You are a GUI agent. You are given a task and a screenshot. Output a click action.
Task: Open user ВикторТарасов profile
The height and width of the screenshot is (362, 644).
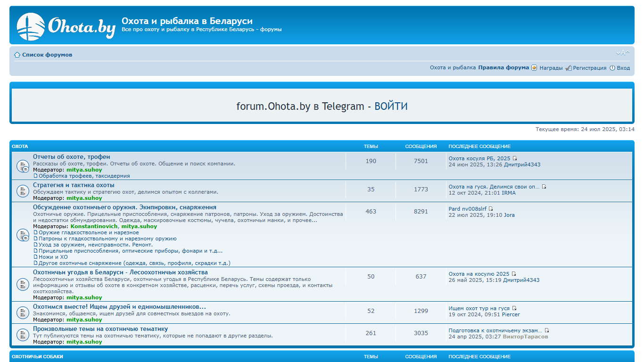click(x=526, y=337)
